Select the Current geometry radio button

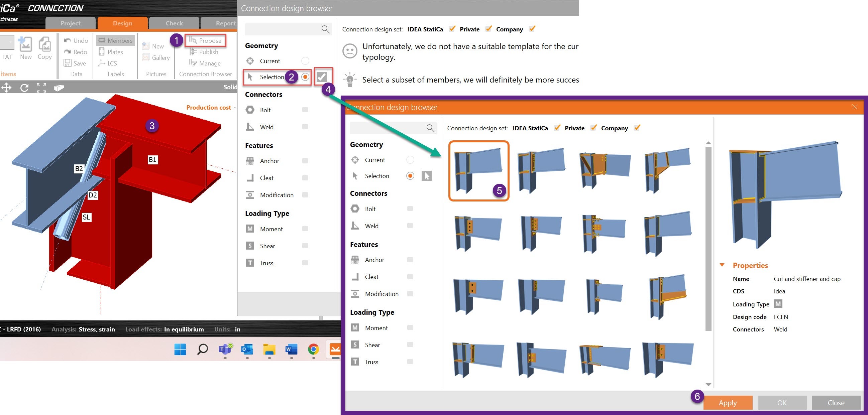[410, 160]
